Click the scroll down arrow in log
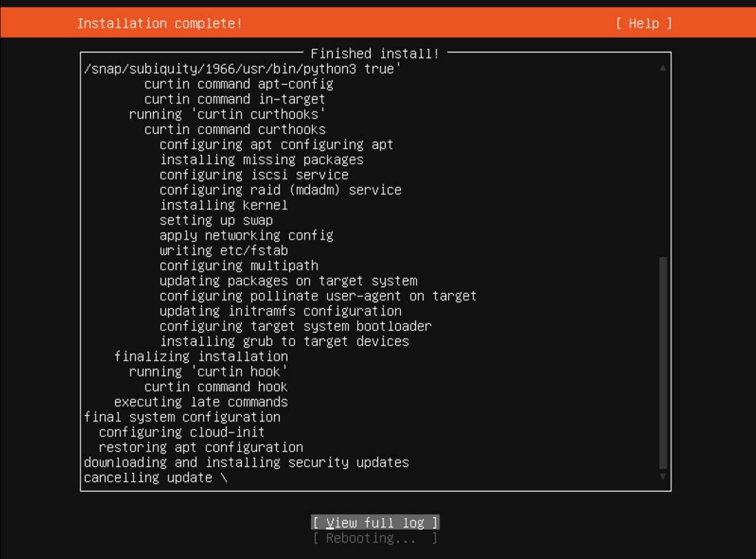756x559 pixels. [x=663, y=476]
